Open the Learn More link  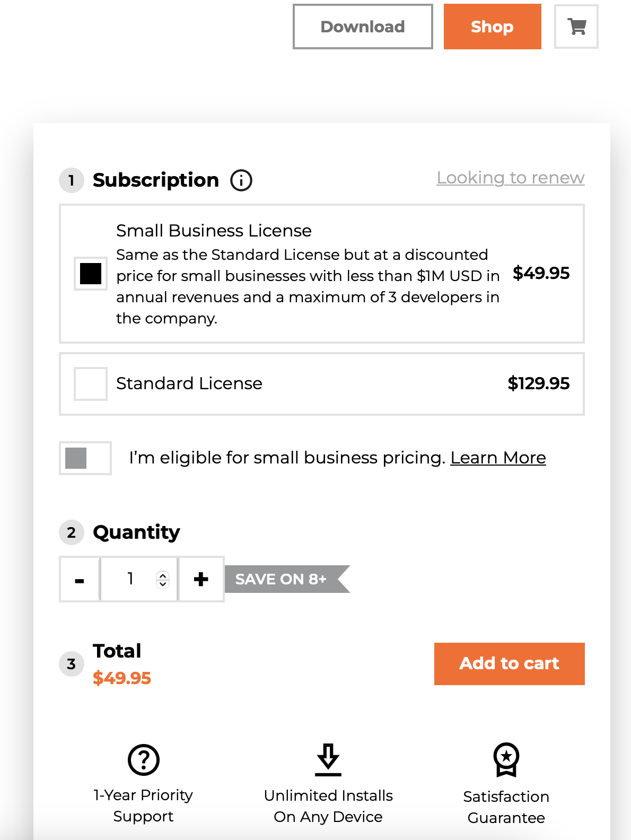click(498, 458)
